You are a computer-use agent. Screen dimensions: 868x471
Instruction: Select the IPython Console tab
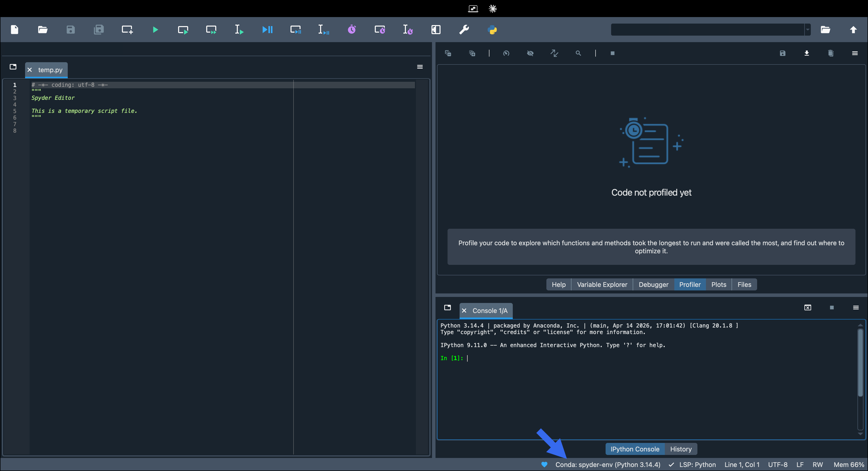coord(635,449)
